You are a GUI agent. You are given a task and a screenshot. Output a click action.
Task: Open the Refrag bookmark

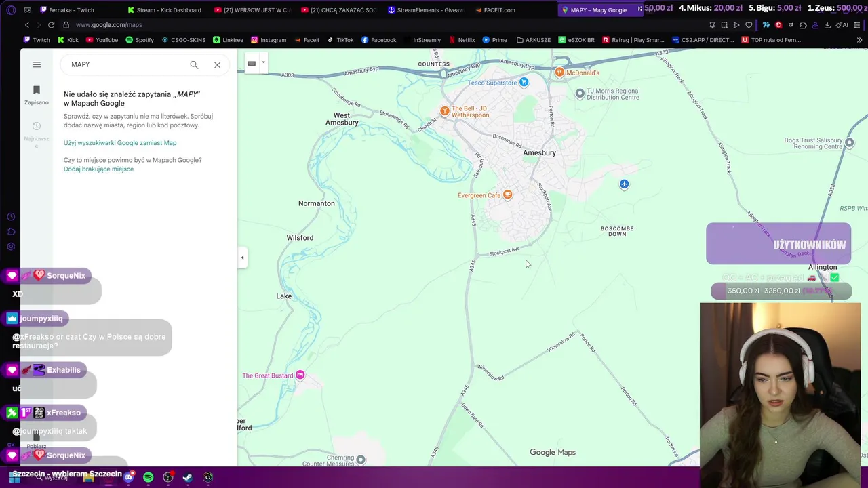(x=633, y=40)
